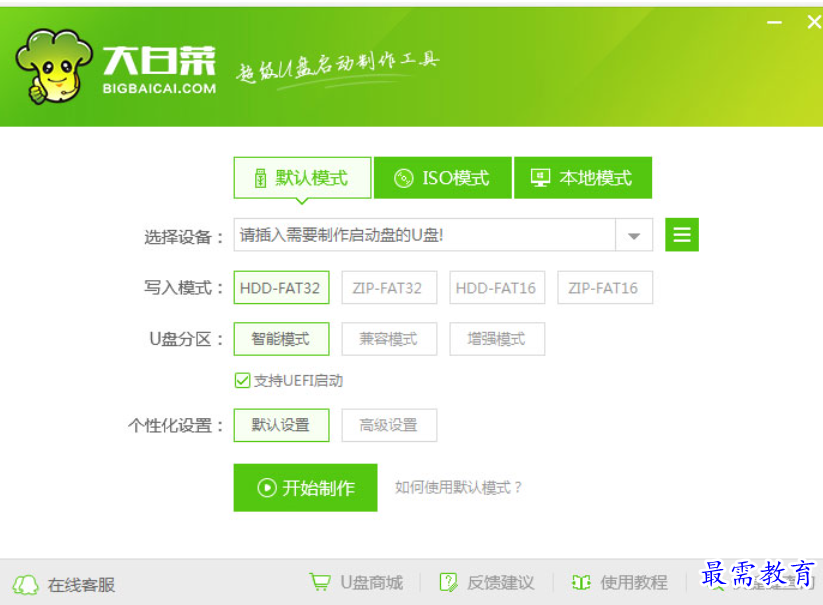This screenshot has width=823, height=605.
Task: Click the 在线客服 chat bubble icon
Action: (25, 585)
